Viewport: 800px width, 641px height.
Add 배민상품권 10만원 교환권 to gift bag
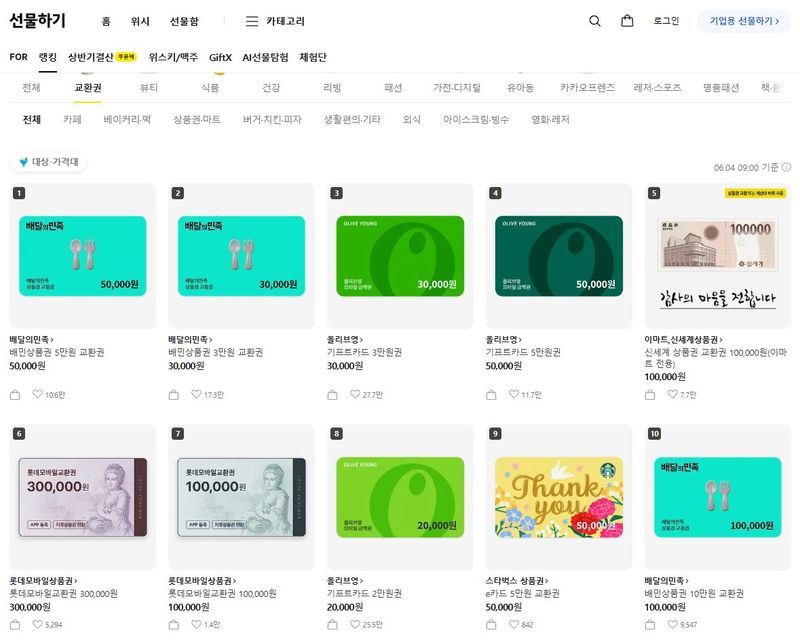point(650,625)
